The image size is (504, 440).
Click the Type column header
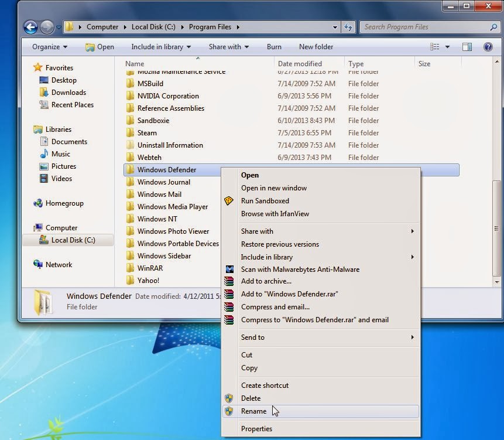[x=379, y=64]
